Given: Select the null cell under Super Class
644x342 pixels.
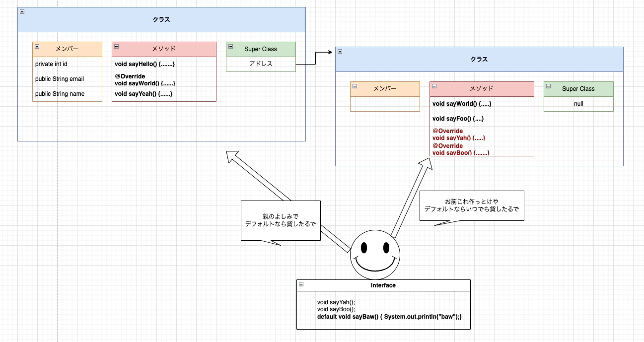Looking at the screenshot, I should coord(578,103).
